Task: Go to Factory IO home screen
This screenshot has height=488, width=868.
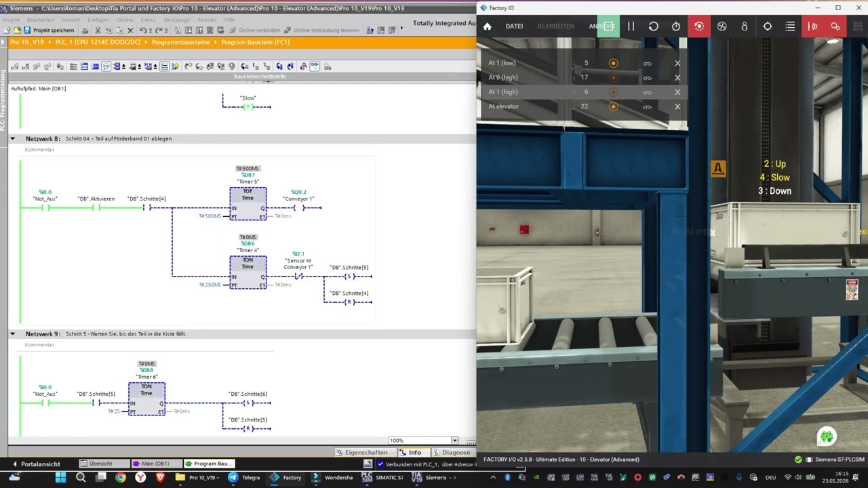Action: (x=487, y=26)
